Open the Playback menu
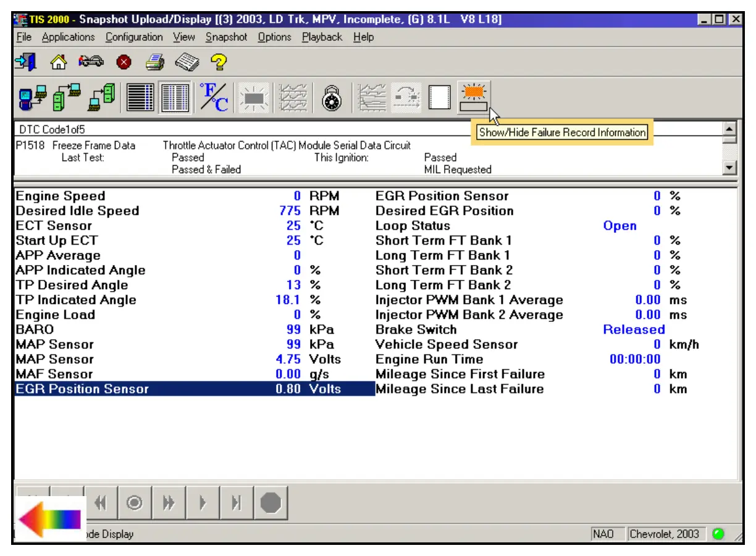 click(322, 37)
